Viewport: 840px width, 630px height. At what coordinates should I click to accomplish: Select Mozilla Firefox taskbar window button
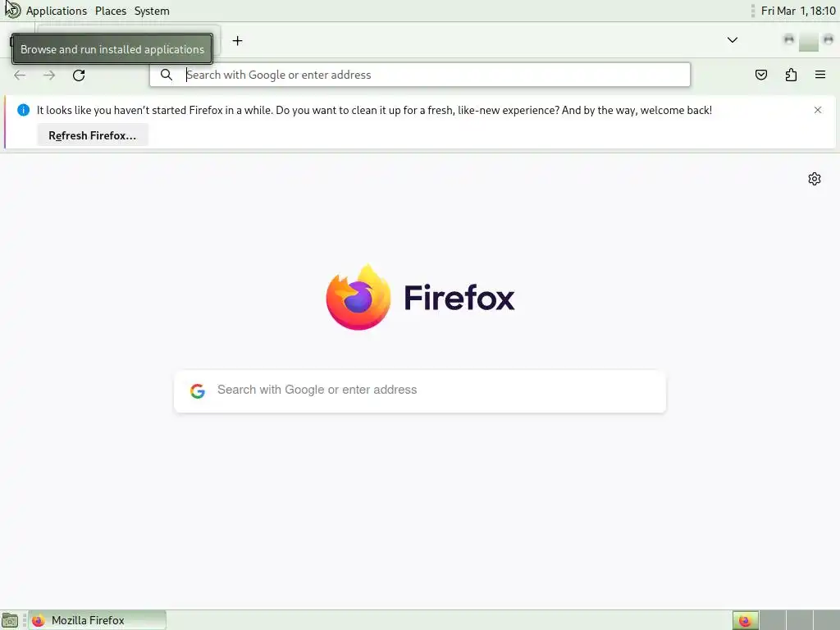point(97,620)
